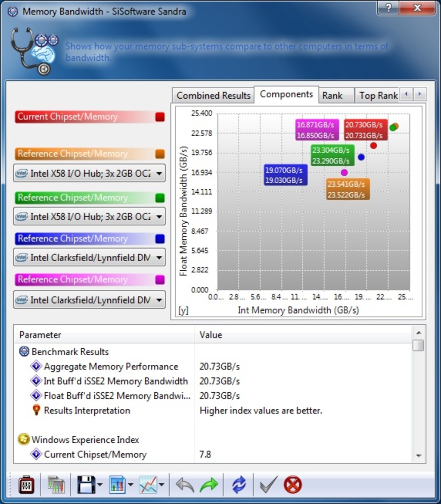The height and width of the screenshot is (504, 441).
Task: Select the Components tab
Action: tap(286, 94)
